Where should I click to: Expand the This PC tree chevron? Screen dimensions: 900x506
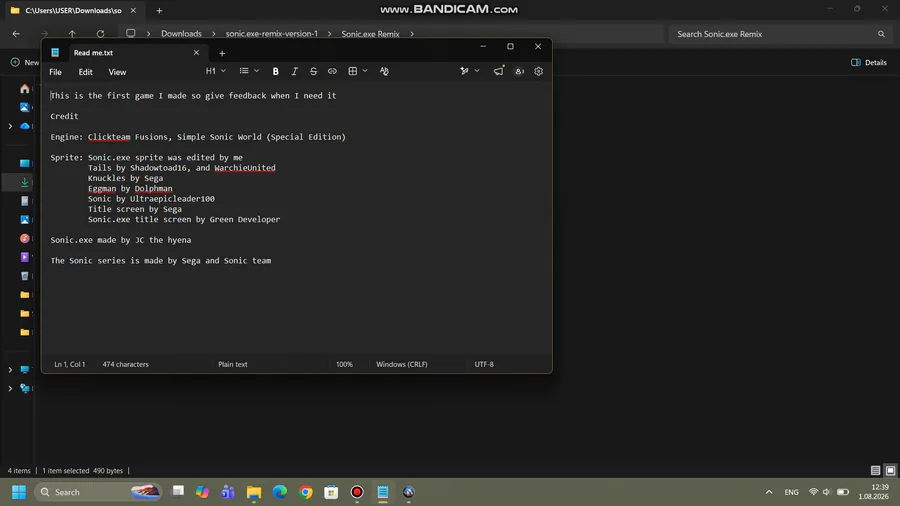(x=10, y=370)
